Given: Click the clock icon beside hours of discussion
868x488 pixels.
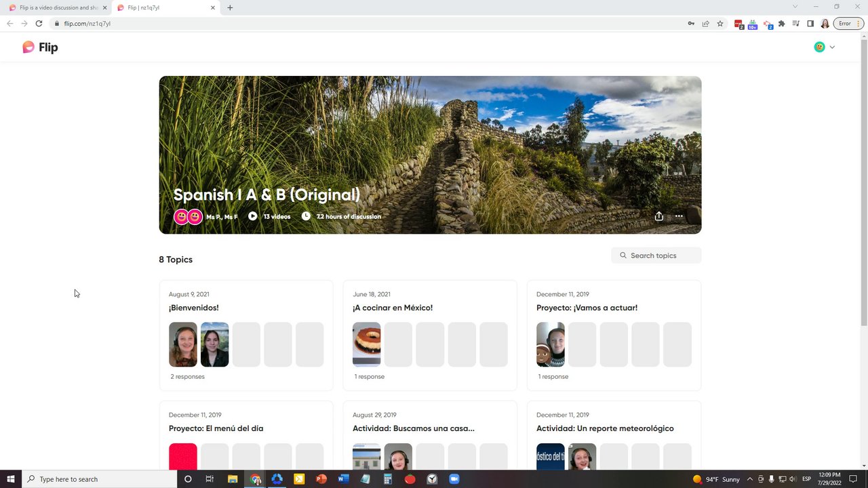Looking at the screenshot, I should point(306,216).
